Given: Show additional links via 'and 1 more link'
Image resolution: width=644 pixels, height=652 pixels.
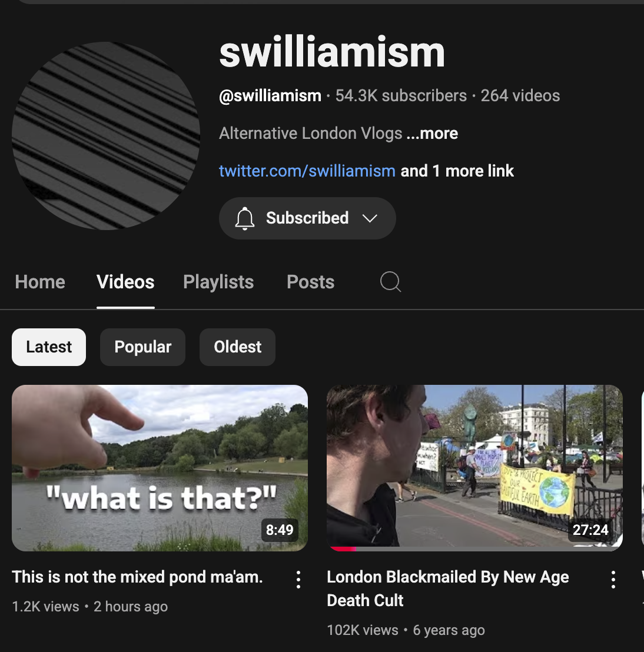Looking at the screenshot, I should coord(457,171).
